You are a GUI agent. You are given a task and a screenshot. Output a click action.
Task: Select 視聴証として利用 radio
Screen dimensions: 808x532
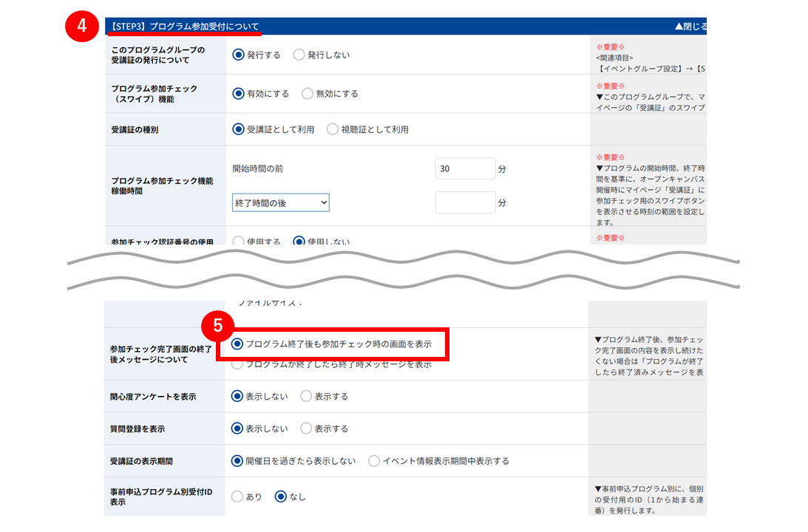pyautogui.click(x=333, y=129)
